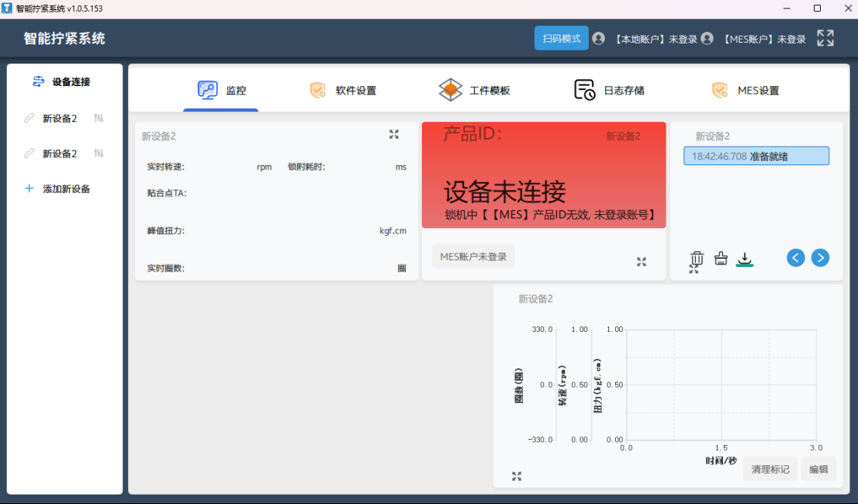
Task: Click the 扫码模式 button
Action: click(562, 38)
